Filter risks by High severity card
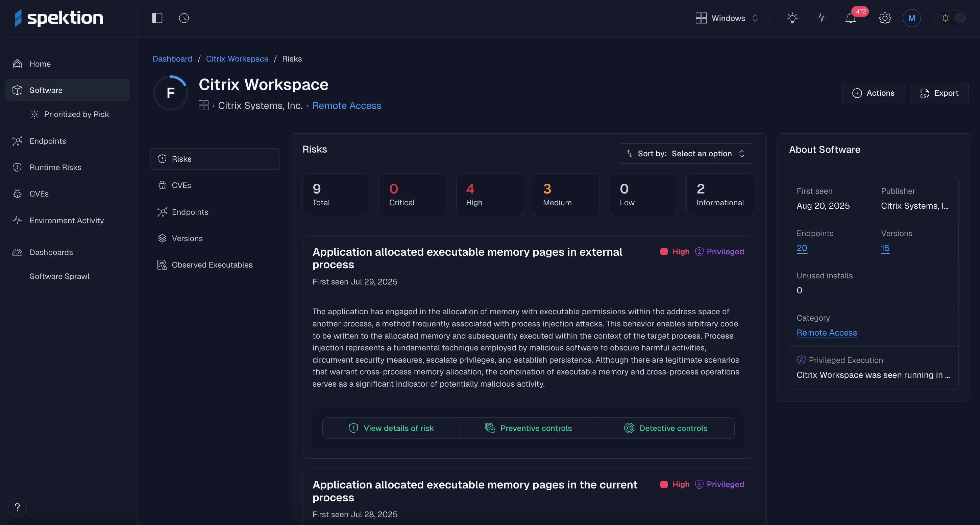980x525 pixels. click(489, 195)
